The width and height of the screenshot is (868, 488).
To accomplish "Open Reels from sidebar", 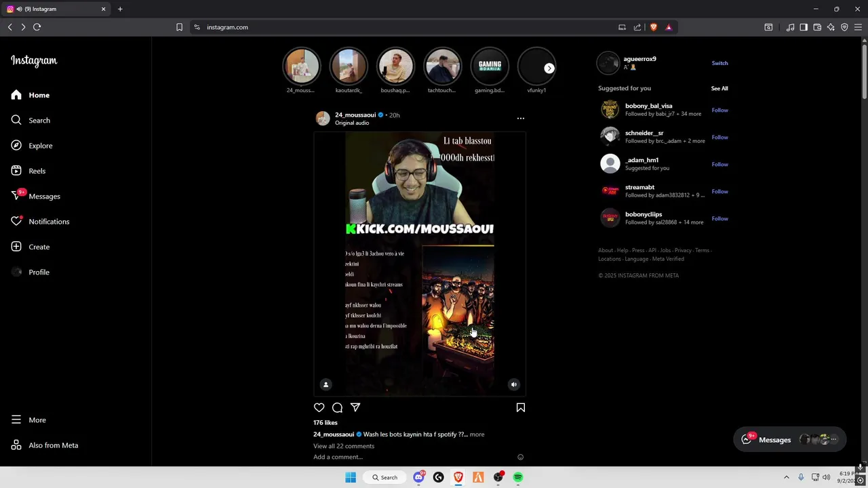I will [28, 171].
